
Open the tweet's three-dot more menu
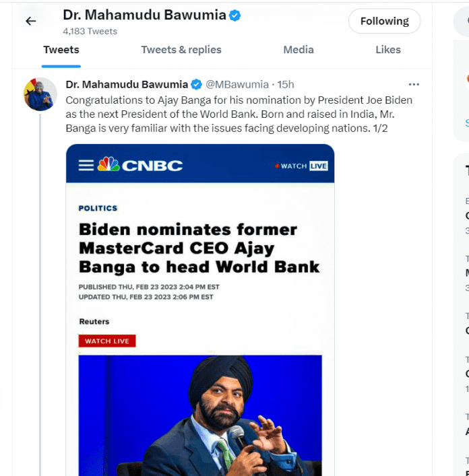pos(414,84)
